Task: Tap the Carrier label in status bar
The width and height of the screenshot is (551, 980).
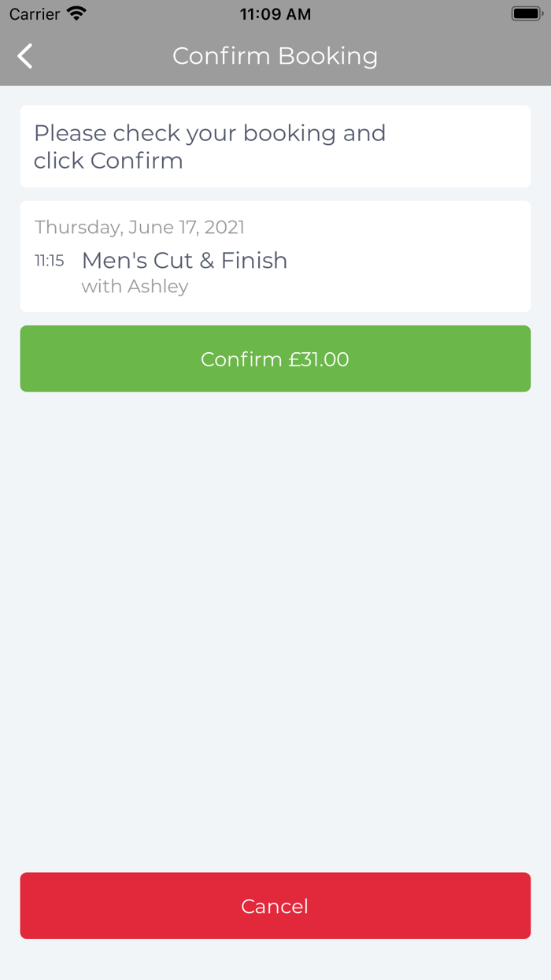Action: pos(35,14)
